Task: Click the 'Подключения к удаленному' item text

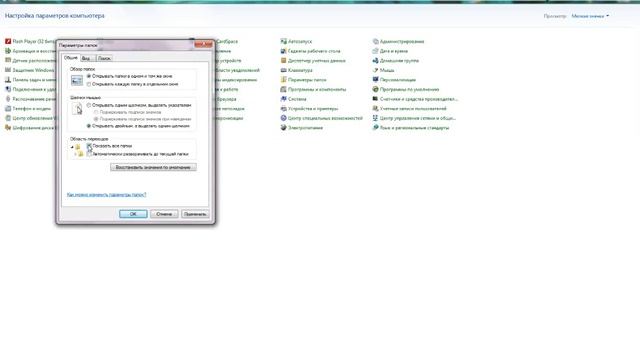Action: click(x=34, y=89)
